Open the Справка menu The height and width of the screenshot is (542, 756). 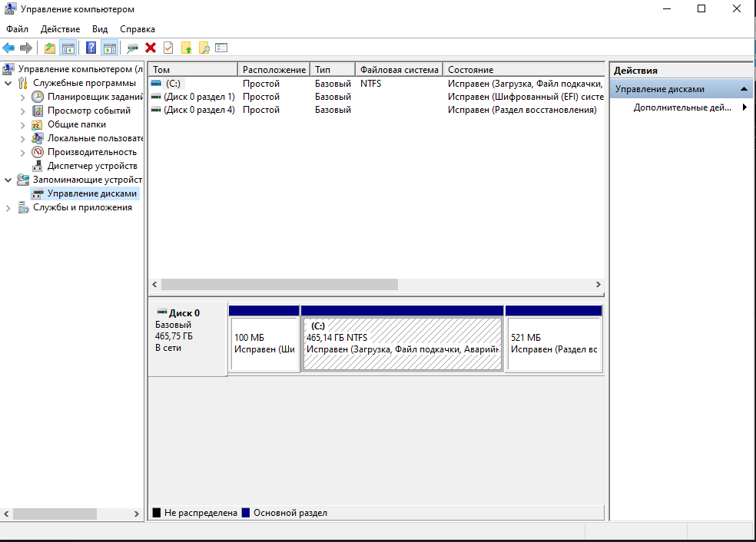click(138, 29)
